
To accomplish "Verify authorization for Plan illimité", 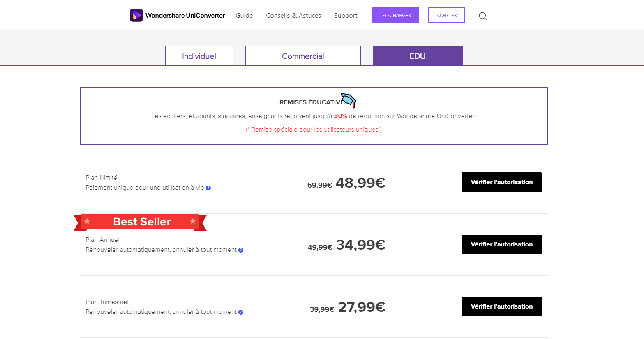I will [502, 182].
